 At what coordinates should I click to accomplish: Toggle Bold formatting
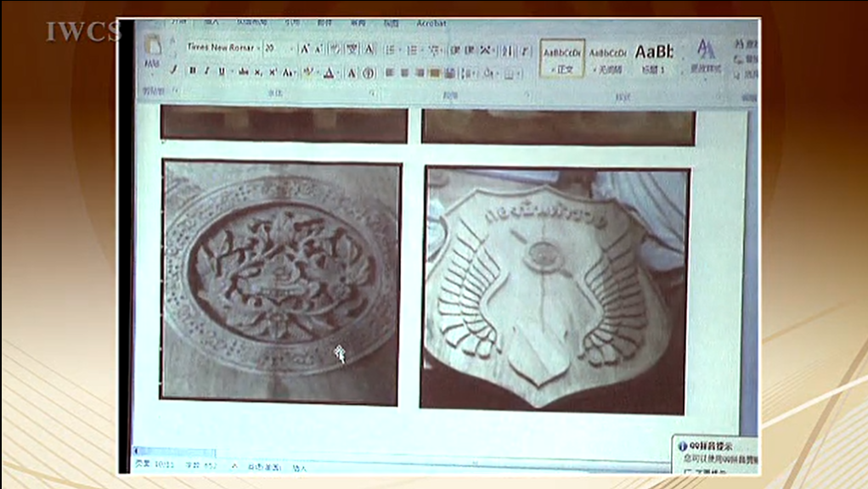(x=192, y=72)
